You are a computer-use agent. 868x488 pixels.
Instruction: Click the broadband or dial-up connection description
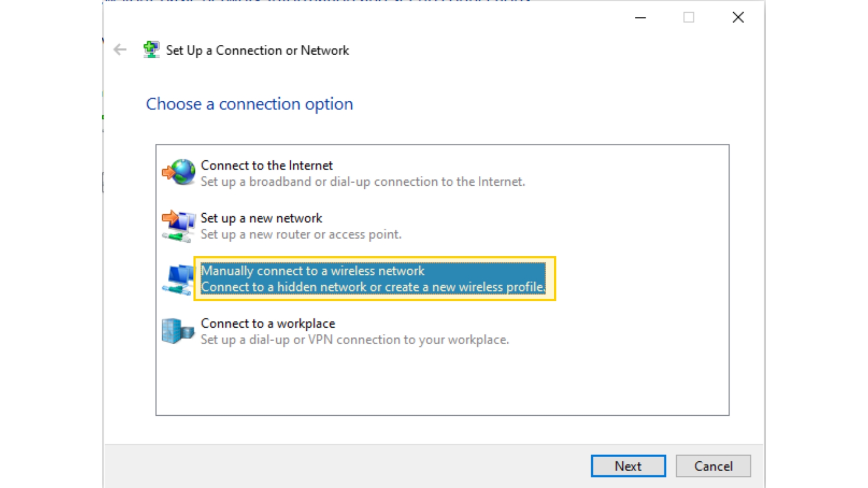pos(363,182)
